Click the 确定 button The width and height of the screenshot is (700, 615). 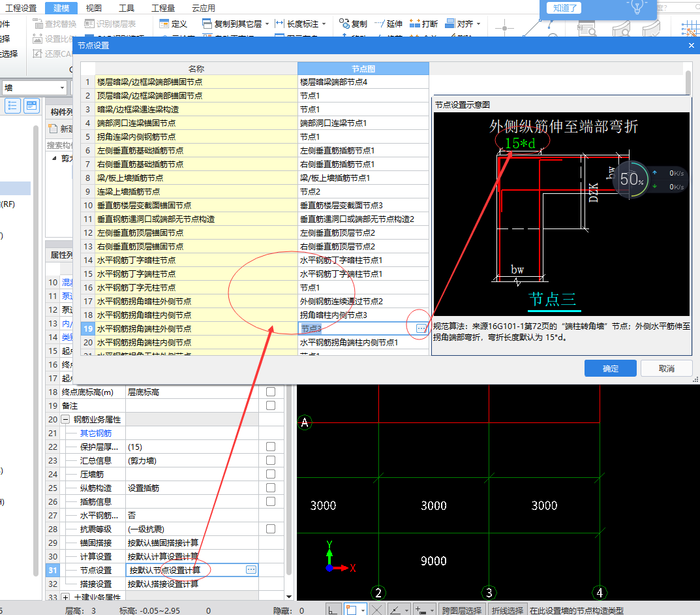point(610,368)
